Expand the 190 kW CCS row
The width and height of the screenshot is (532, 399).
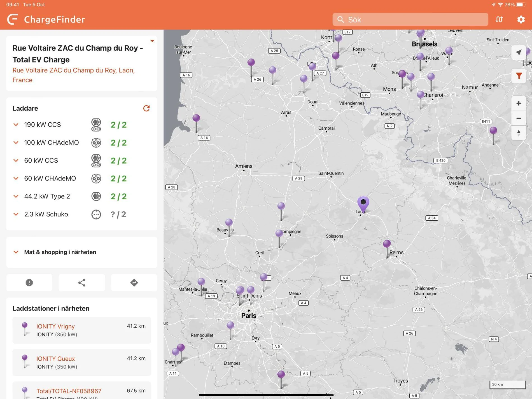[x=16, y=125]
